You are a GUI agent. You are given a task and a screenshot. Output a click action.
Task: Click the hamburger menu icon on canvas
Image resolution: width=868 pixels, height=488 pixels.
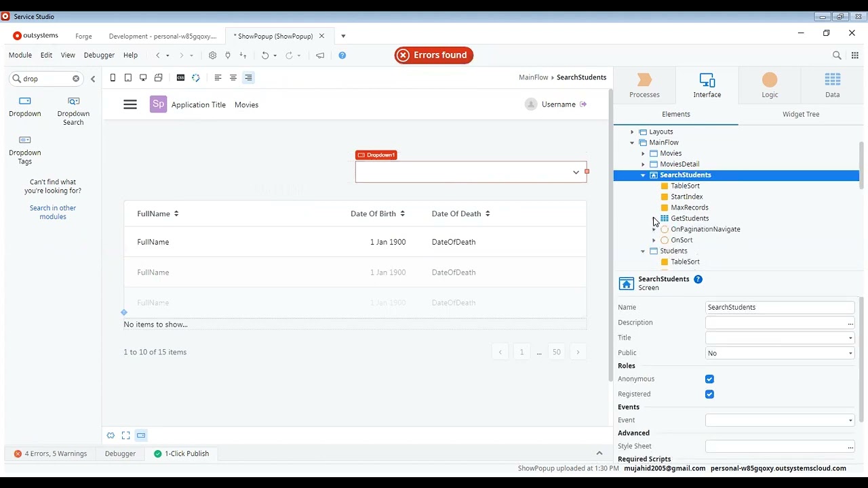tap(130, 104)
